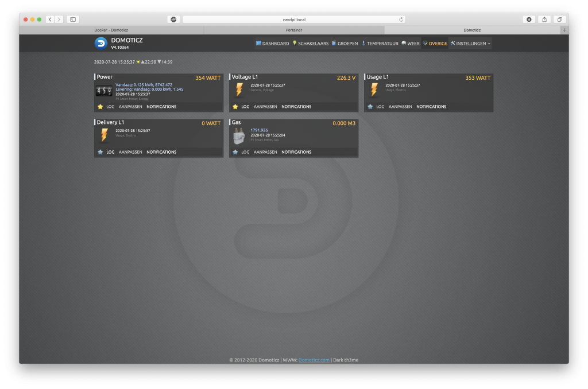Open the Groepen section

(x=345, y=44)
